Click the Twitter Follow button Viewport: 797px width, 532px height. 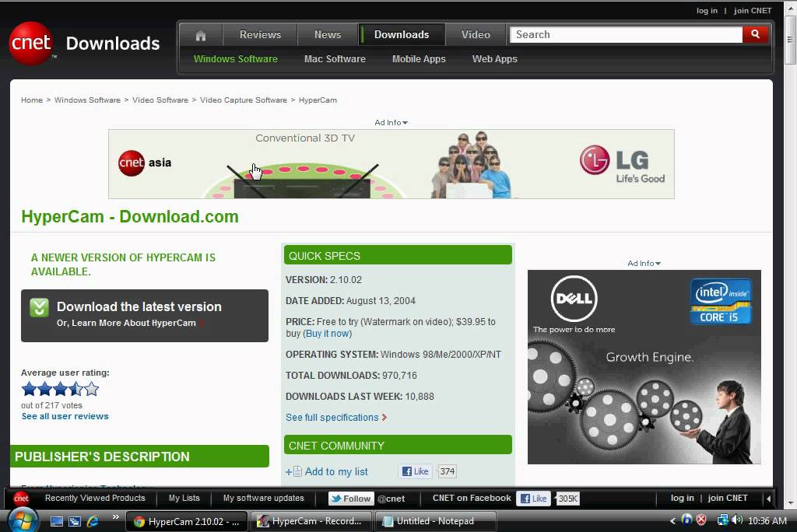point(351,499)
